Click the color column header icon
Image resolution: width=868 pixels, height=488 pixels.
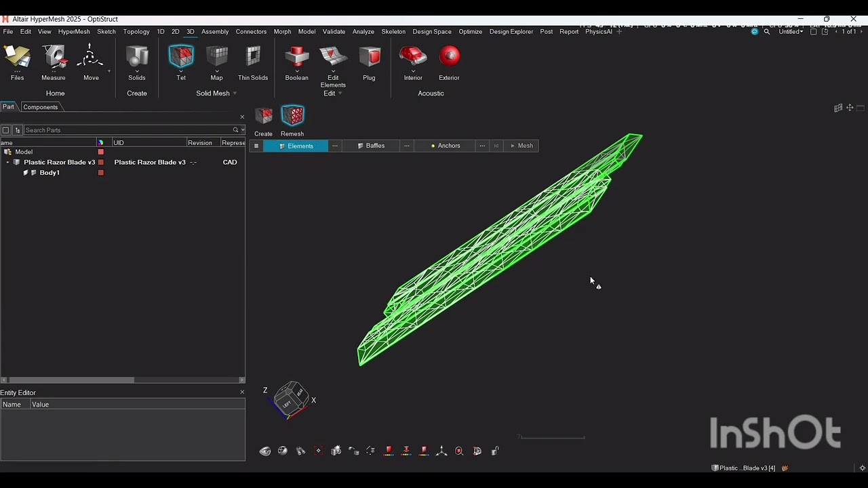click(101, 143)
